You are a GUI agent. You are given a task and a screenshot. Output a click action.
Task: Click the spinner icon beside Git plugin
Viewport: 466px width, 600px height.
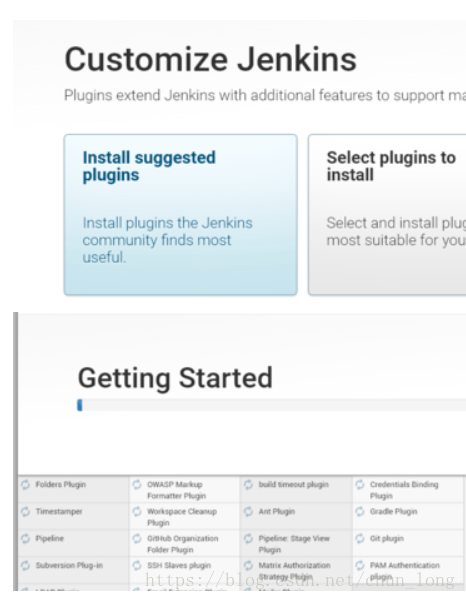pyautogui.click(x=360, y=538)
